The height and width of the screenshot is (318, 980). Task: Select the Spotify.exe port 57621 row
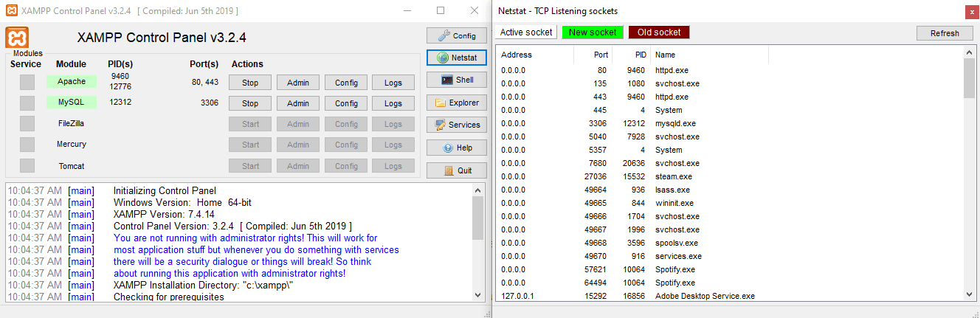730,269
